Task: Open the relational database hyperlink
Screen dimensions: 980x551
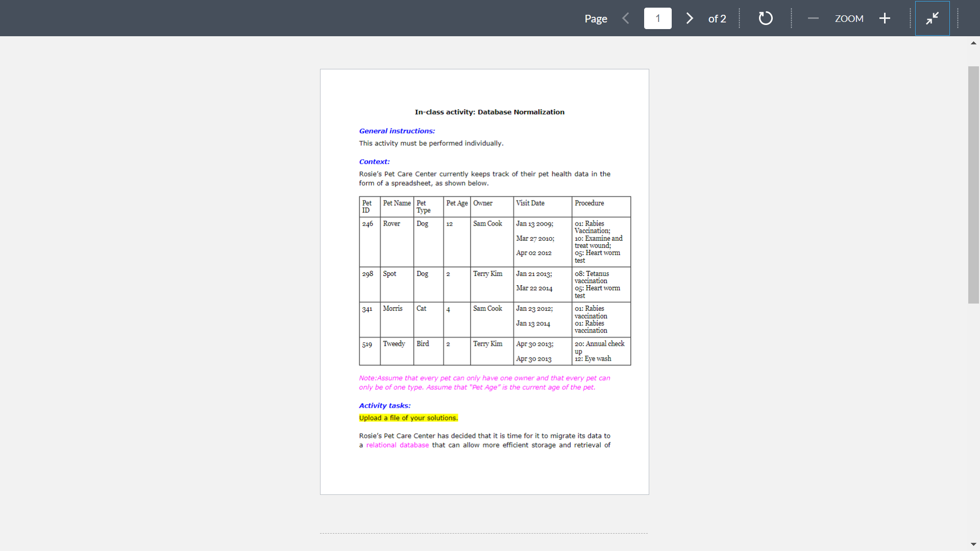Action: pos(397,445)
